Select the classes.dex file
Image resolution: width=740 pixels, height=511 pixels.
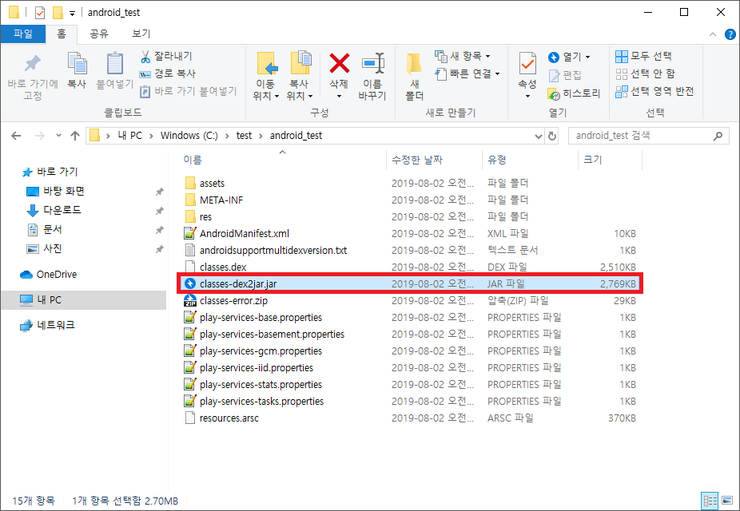[x=222, y=267]
